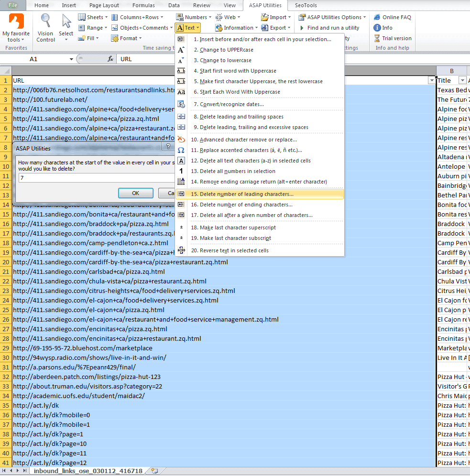Click the Make last character superscript icon
Image resolution: width=470 pixels, height=476 pixels.
click(181, 227)
